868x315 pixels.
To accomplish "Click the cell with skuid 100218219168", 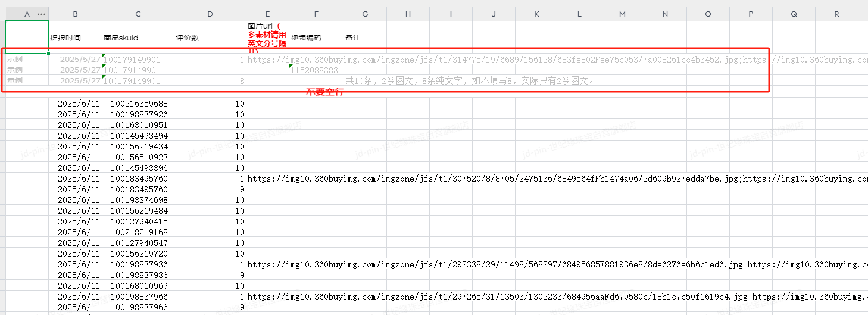I will [x=138, y=232].
